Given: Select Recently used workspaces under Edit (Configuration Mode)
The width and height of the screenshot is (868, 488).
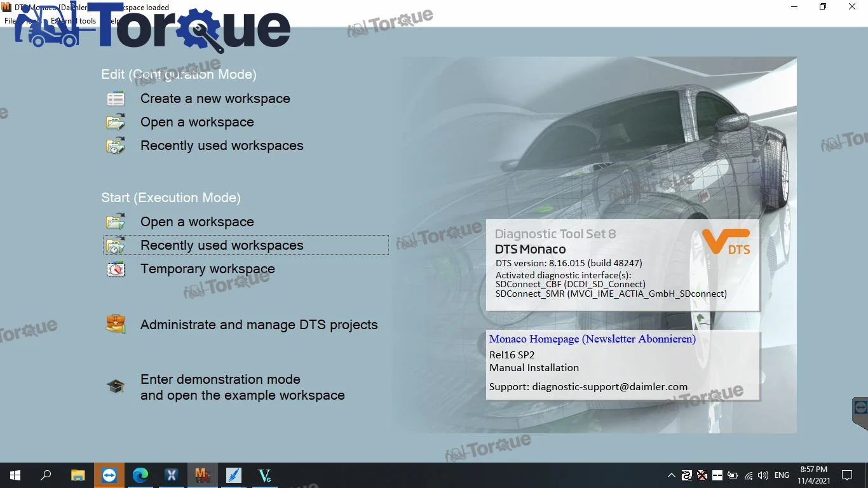Looking at the screenshot, I should pos(222,146).
